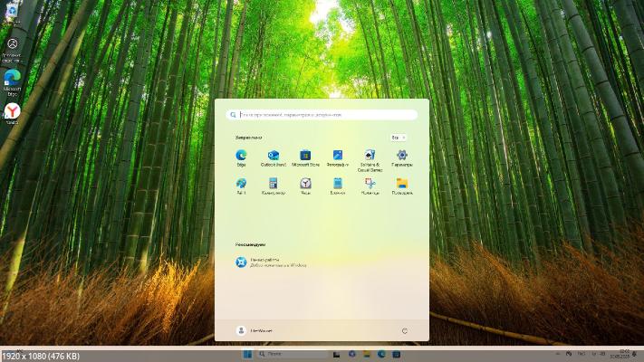
Task: Open the power options button
Action: pyautogui.click(x=404, y=330)
